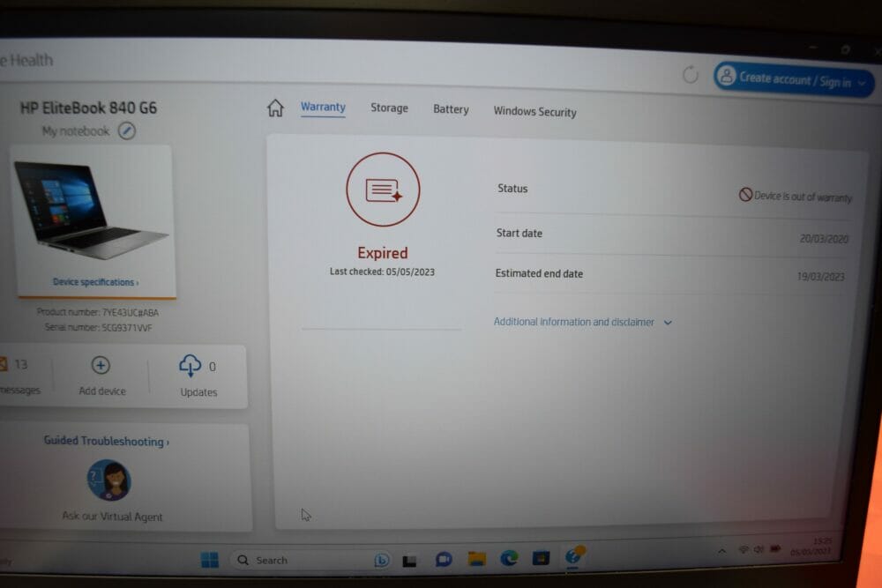Open the Warranty tab
The height and width of the screenshot is (588, 882).
click(323, 107)
